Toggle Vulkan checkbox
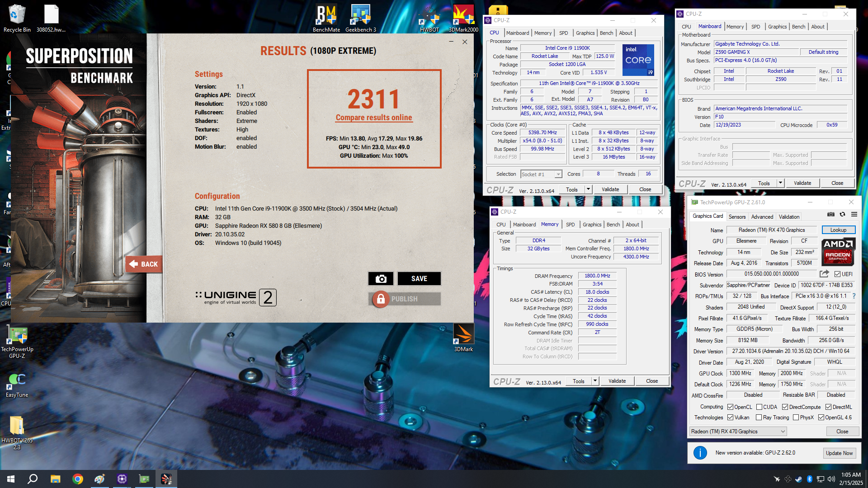Screen dimensions: 868x488 coord(730,418)
